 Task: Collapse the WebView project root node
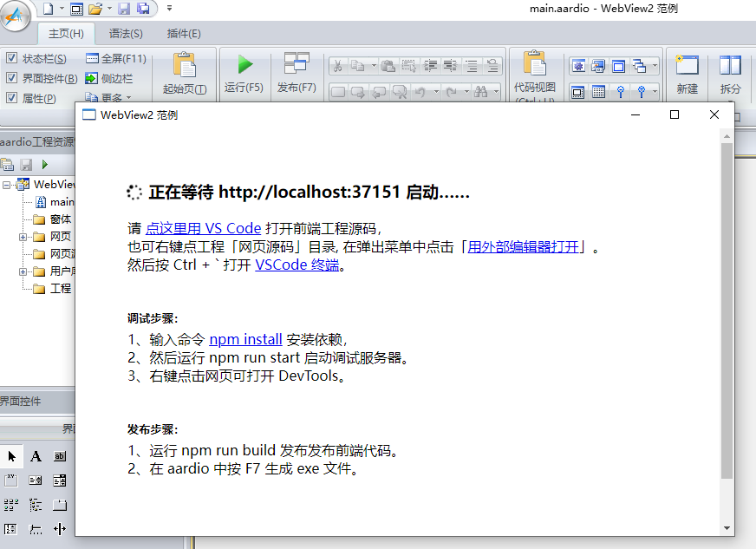click(x=6, y=185)
